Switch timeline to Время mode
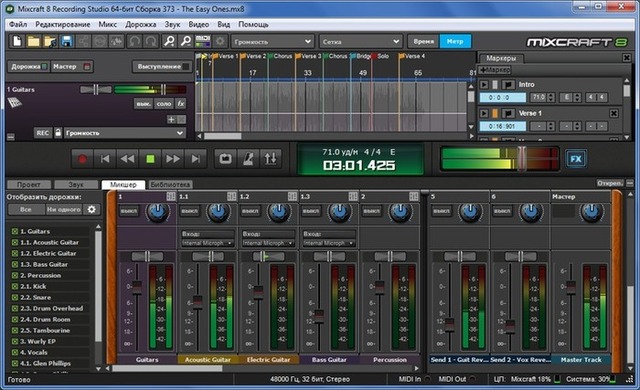 423,41
